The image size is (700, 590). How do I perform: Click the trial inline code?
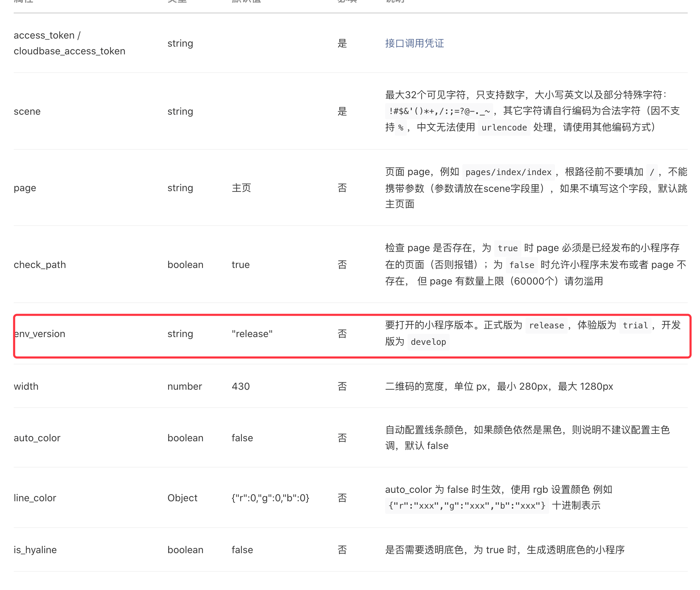635,326
